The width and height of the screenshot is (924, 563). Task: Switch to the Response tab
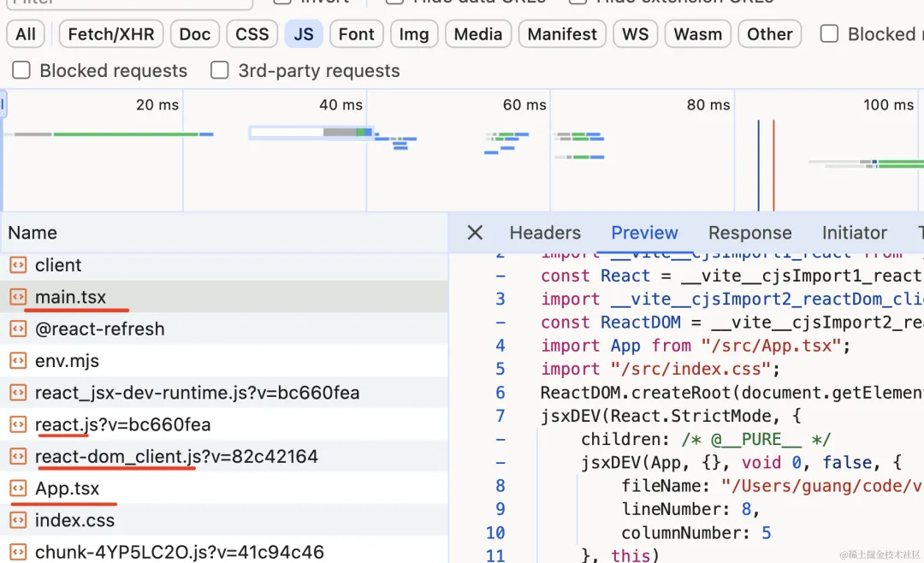tap(750, 233)
